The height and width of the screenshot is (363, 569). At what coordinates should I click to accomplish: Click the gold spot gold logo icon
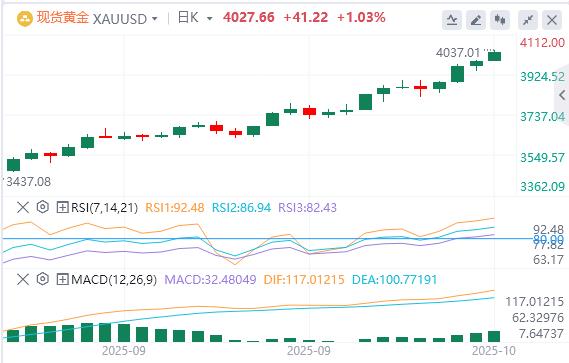tap(25, 19)
